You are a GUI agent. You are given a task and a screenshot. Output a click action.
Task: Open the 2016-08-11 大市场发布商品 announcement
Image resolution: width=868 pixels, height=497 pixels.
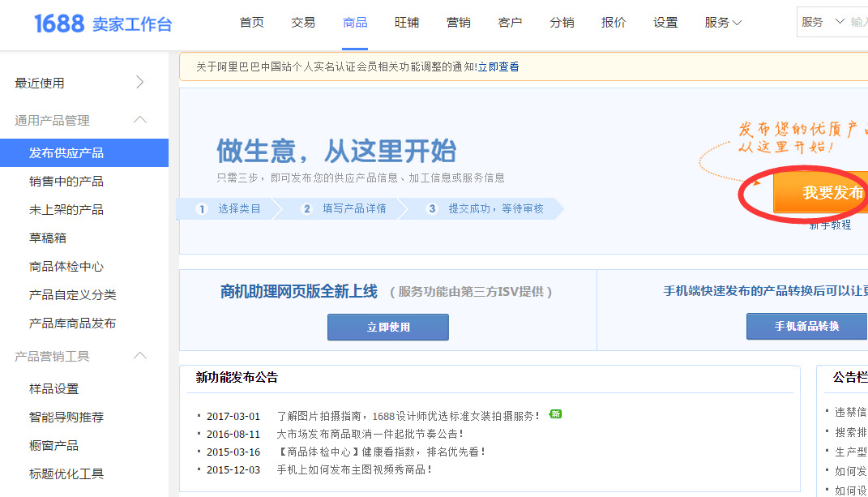pos(370,434)
